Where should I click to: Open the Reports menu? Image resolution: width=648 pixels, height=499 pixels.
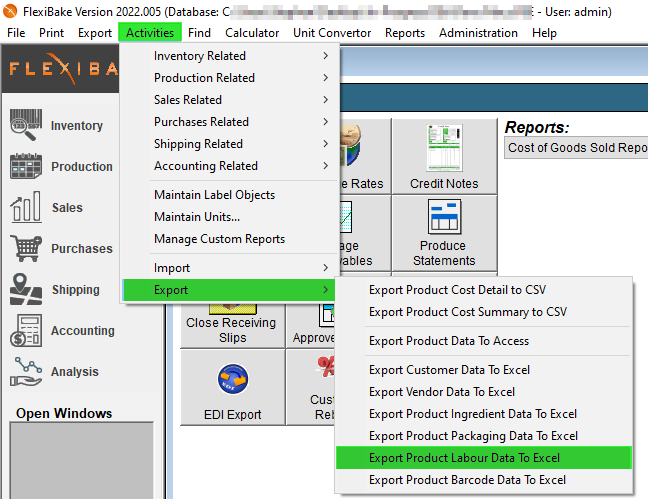[405, 32]
